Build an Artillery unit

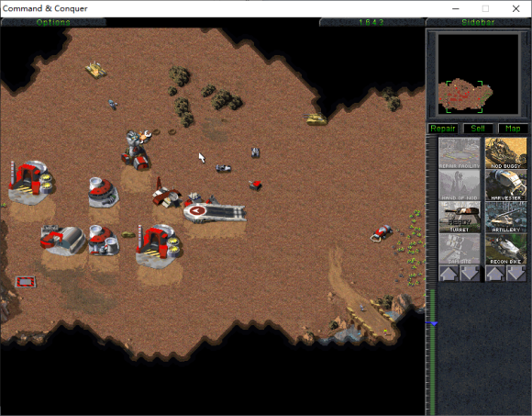(x=505, y=217)
